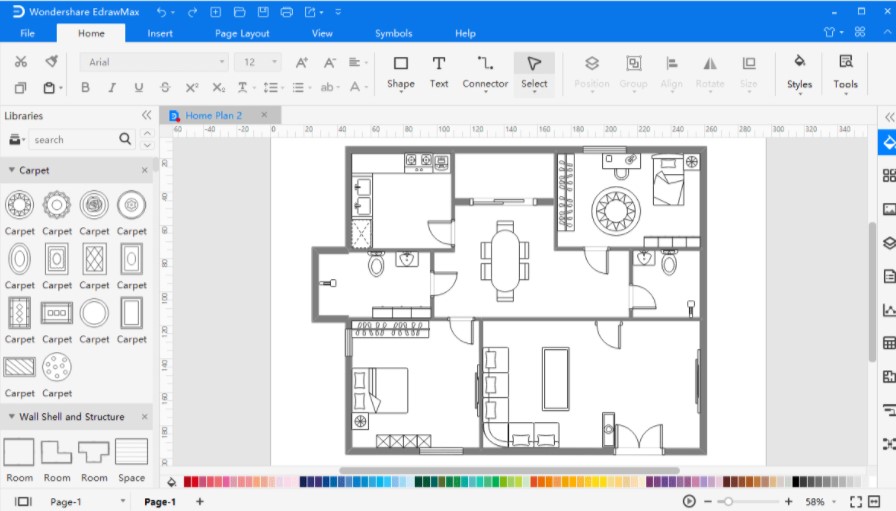The image size is (896, 511).
Task: Click the Print icon
Action: click(x=287, y=12)
